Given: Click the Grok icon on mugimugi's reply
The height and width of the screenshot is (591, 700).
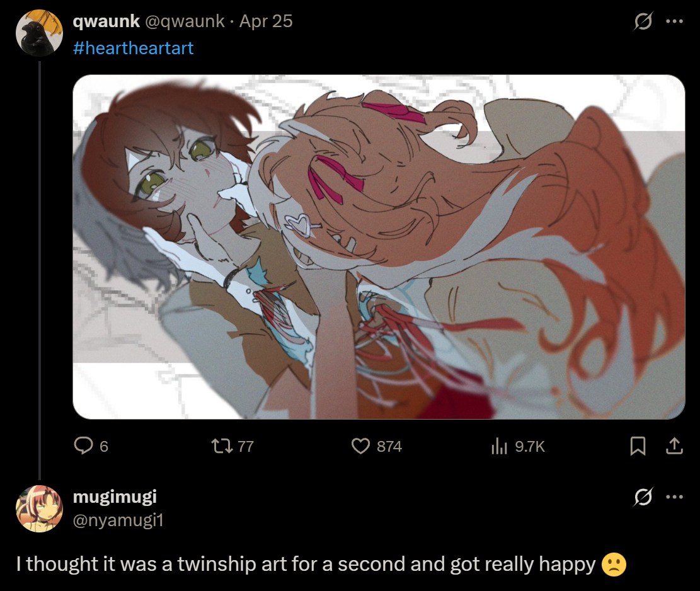Looking at the screenshot, I should coord(643,498).
